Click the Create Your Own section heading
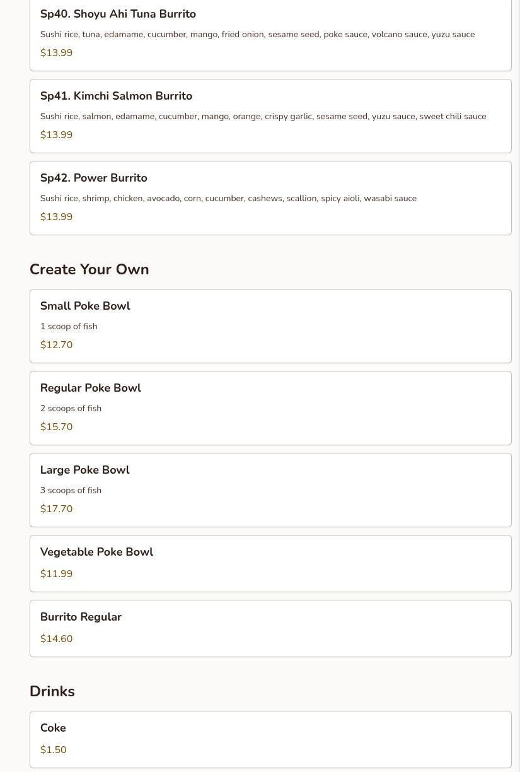 [89, 269]
